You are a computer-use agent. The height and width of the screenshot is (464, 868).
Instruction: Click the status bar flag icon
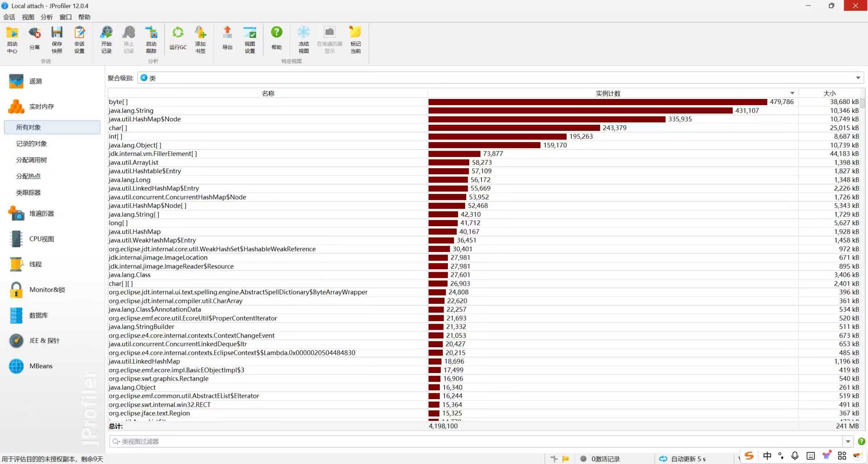coord(566,459)
